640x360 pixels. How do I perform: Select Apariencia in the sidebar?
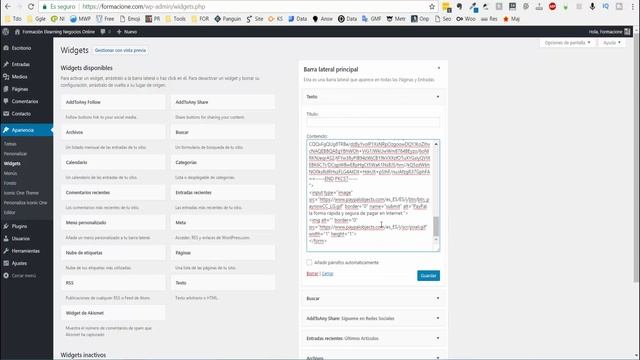click(x=27, y=130)
